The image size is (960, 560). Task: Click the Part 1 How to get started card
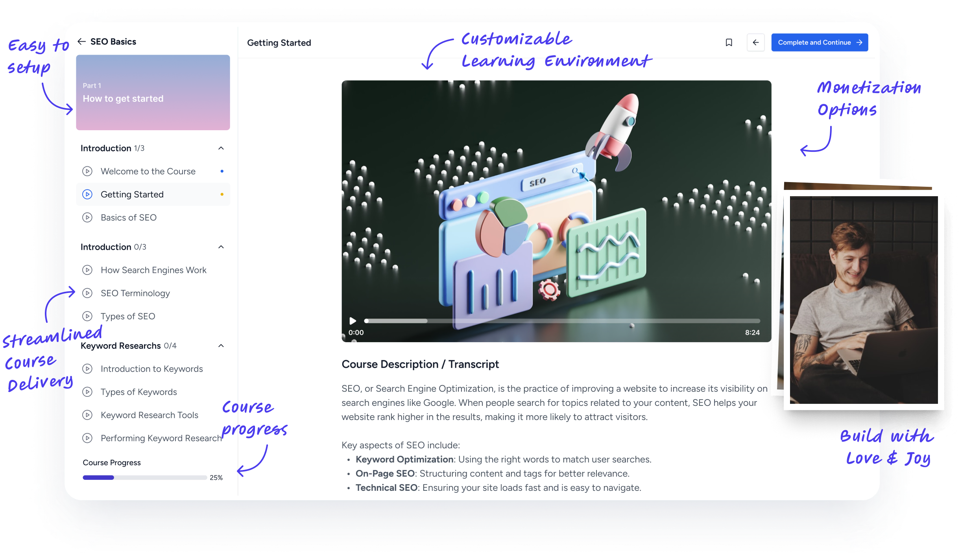153,92
